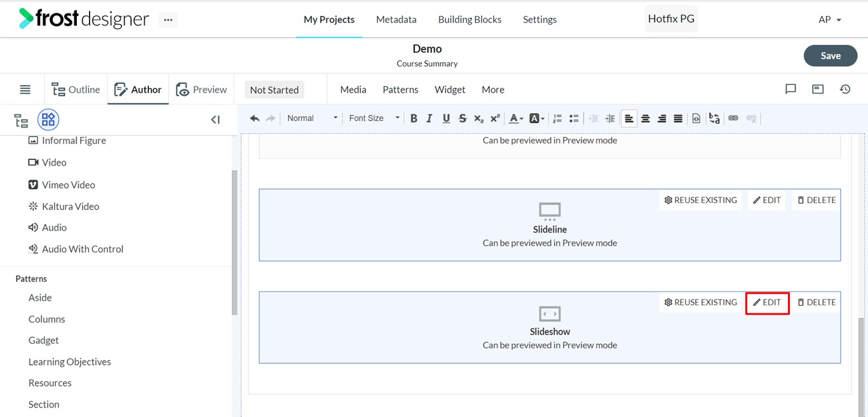This screenshot has height=417, width=868.
Task: Open the Metadata menu item
Action: pos(396,20)
